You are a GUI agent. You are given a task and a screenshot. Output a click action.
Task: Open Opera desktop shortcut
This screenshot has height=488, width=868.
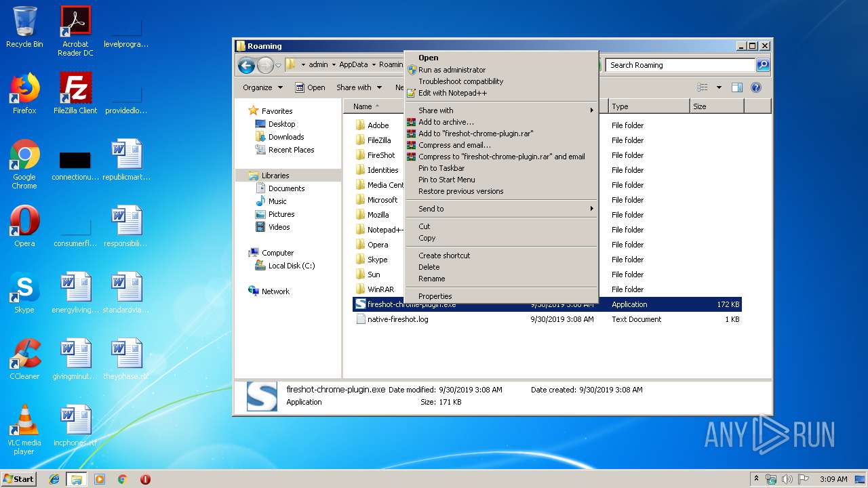click(24, 226)
